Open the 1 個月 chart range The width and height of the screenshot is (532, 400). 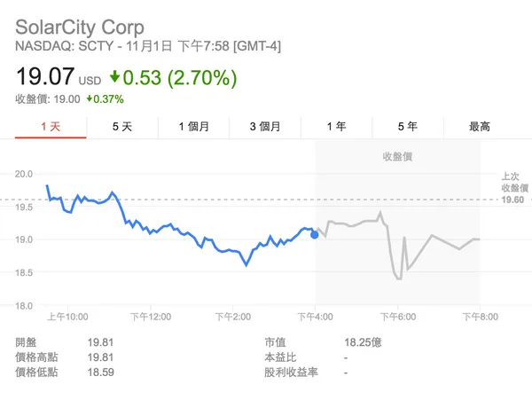click(x=193, y=127)
